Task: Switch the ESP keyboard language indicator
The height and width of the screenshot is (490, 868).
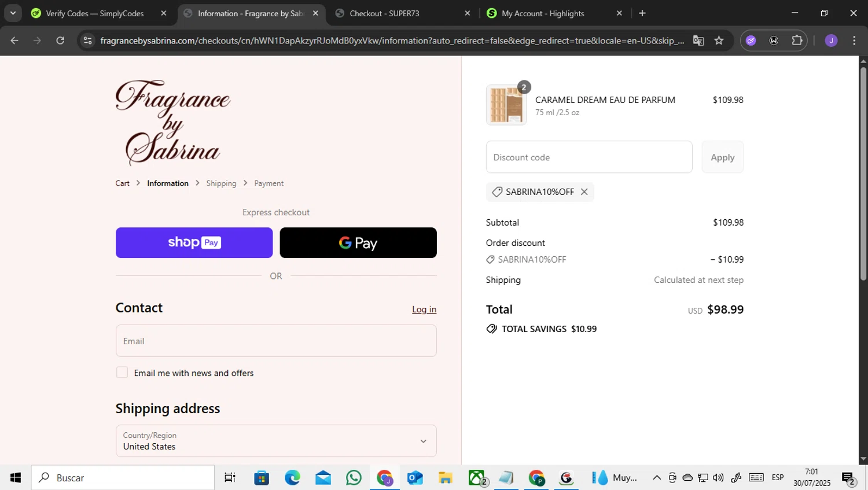Action: pyautogui.click(x=778, y=477)
